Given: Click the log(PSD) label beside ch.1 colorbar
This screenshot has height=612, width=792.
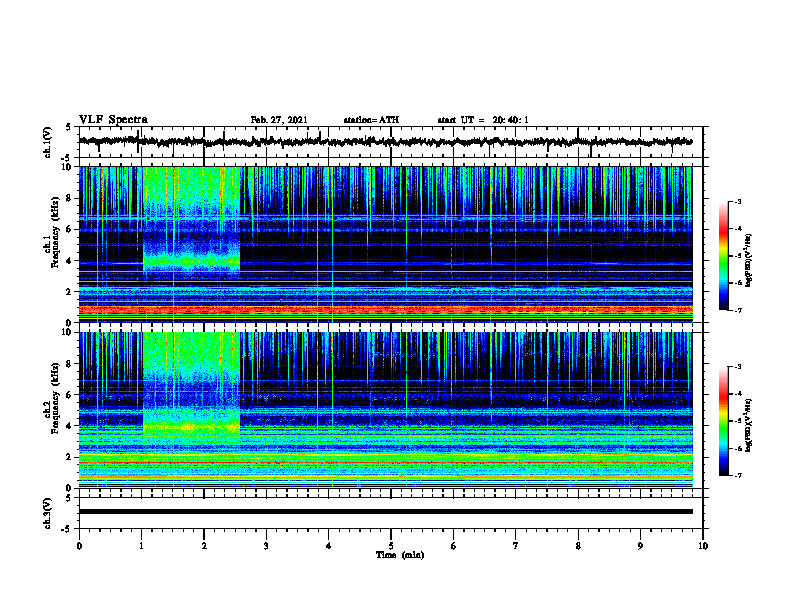Looking at the screenshot, I should 749,261.
